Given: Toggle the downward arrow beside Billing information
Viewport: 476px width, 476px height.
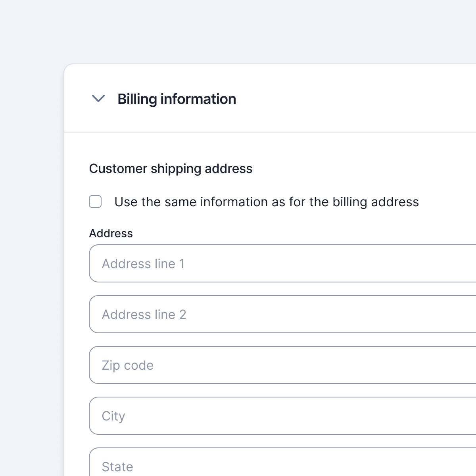Looking at the screenshot, I should point(98,98).
